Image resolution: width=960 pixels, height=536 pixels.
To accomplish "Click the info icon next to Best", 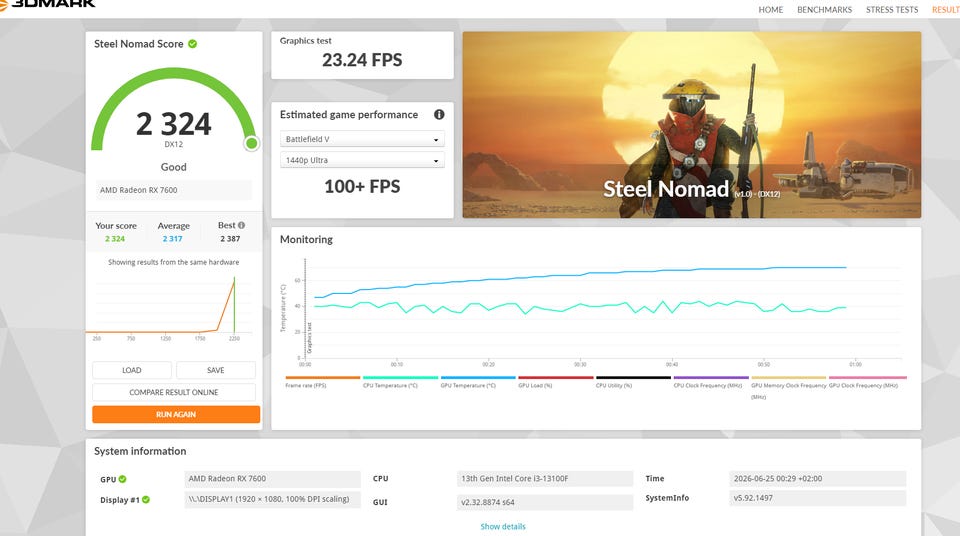I will 241,225.
